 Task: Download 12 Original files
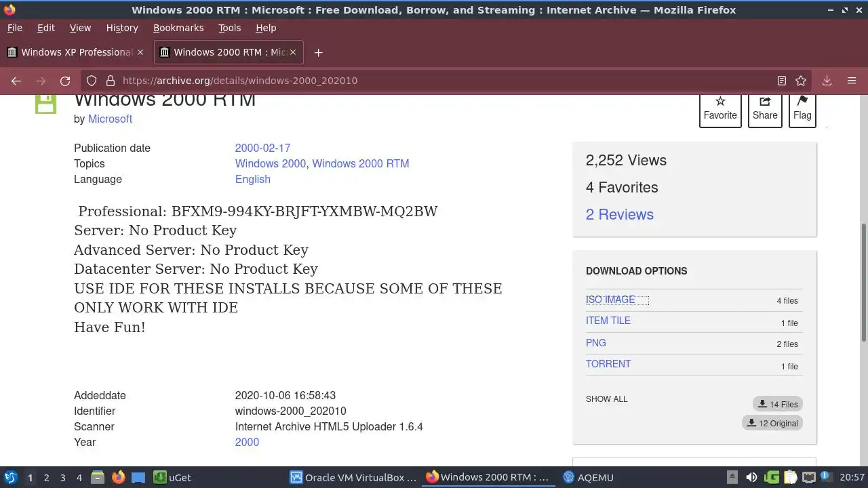[772, 423]
